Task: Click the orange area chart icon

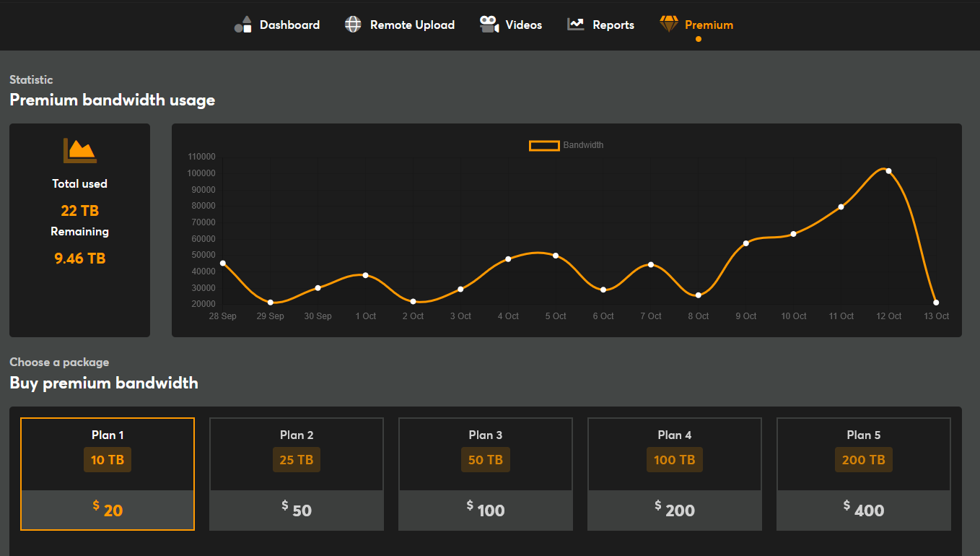Action: click(79, 150)
